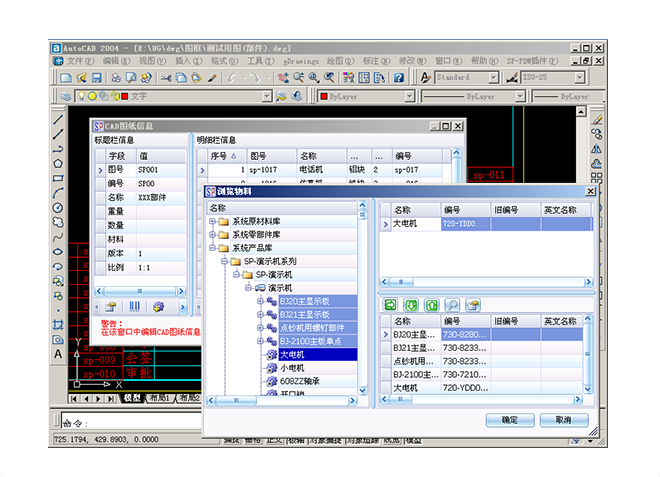Viewport: 660px width, 477px height.
Task: Click the Rectangle draw tool
Action: point(58,178)
